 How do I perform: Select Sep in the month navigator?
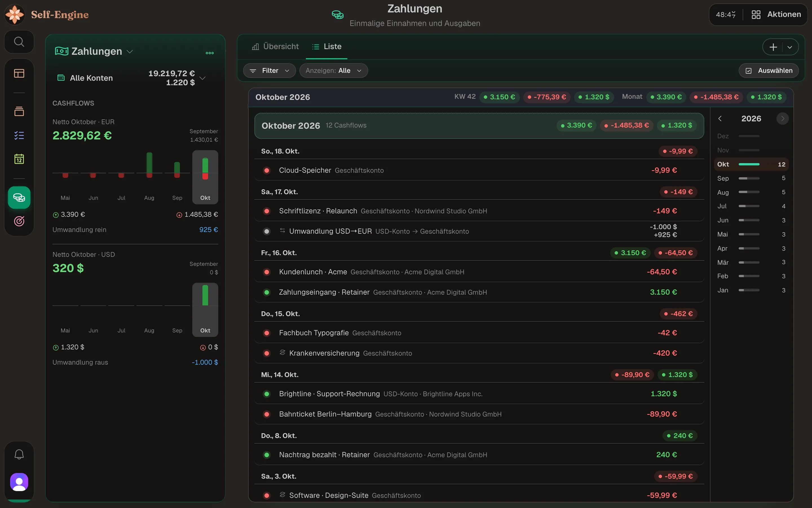pos(751,178)
